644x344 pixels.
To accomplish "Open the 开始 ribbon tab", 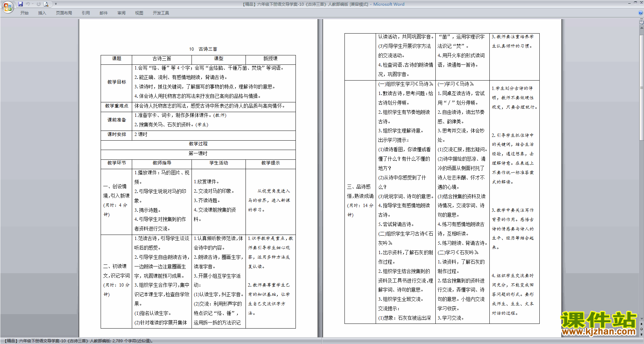I will (24, 13).
